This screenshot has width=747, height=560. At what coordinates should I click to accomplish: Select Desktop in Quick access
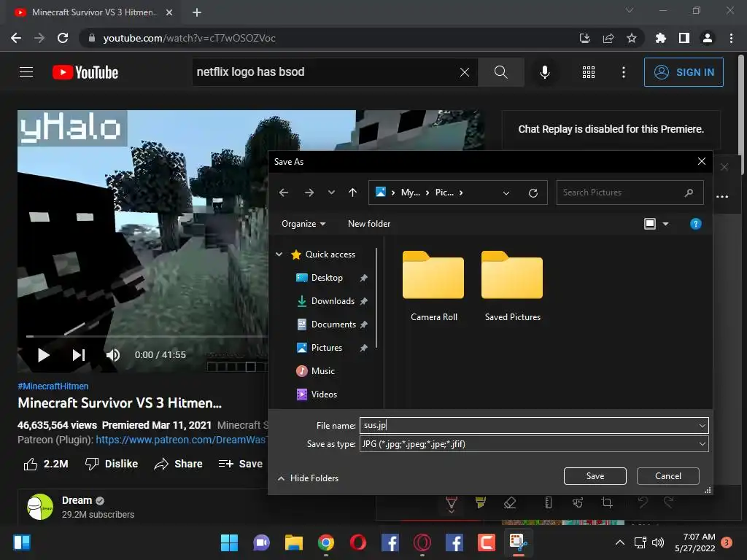(x=327, y=278)
